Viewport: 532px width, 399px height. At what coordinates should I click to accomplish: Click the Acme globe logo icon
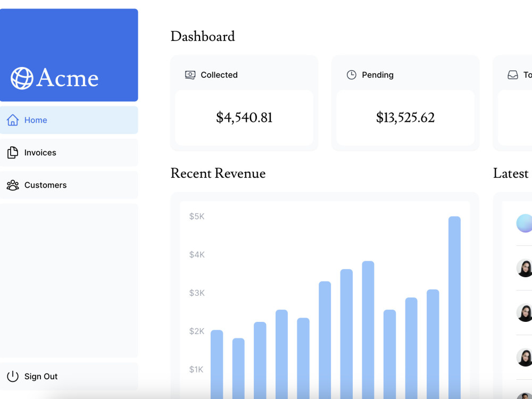pos(22,78)
